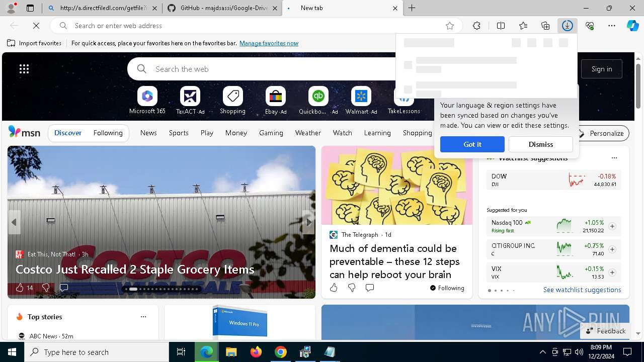Open the Copilot sidebar icon
Viewport: 644px width, 362px height.
point(632,26)
